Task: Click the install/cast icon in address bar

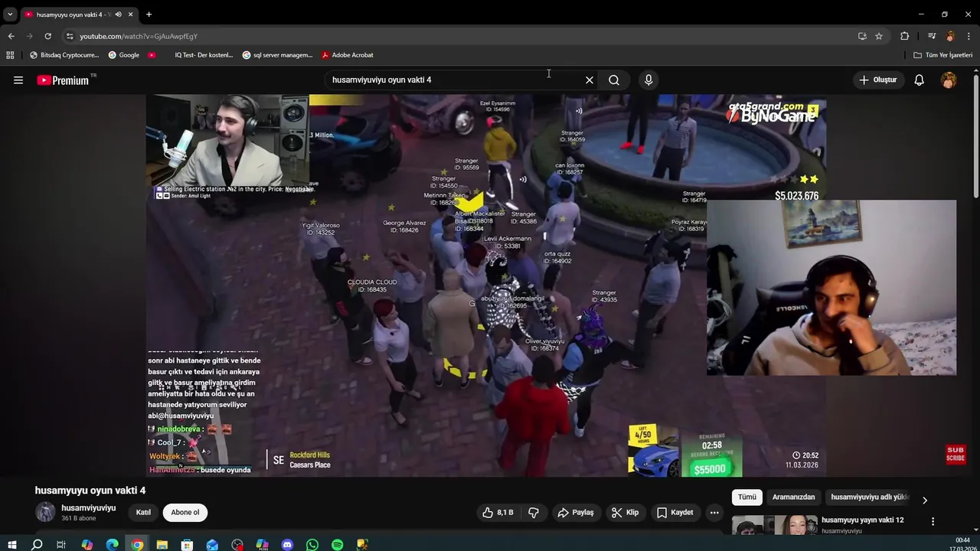Action: coord(862,36)
